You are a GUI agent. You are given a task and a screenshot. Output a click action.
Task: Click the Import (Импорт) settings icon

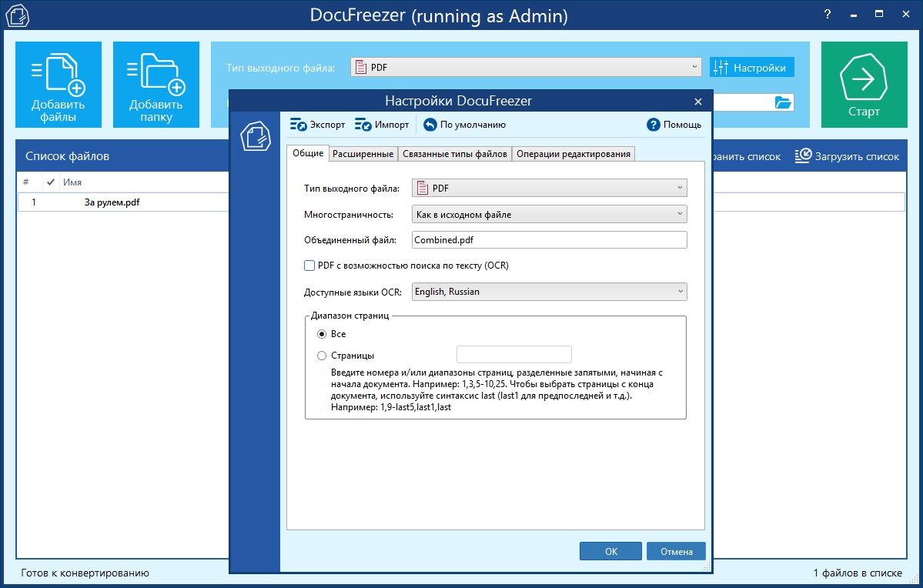pos(363,125)
